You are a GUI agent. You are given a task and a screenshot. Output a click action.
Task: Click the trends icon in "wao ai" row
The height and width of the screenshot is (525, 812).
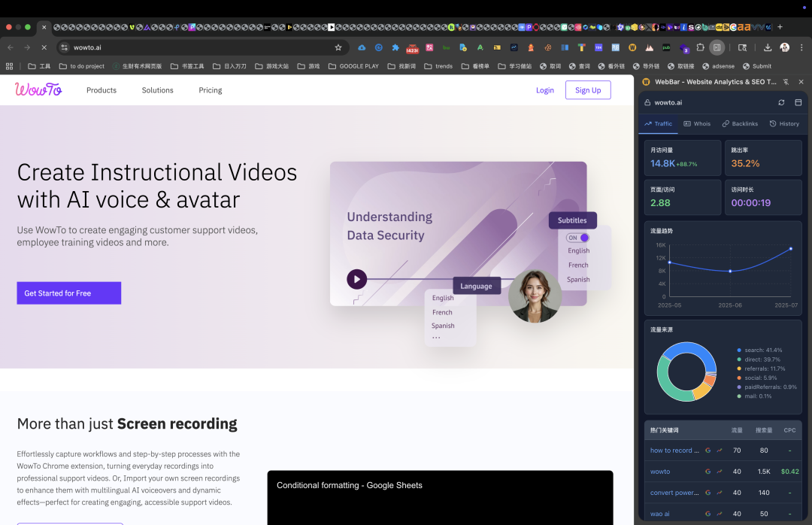pos(720,514)
